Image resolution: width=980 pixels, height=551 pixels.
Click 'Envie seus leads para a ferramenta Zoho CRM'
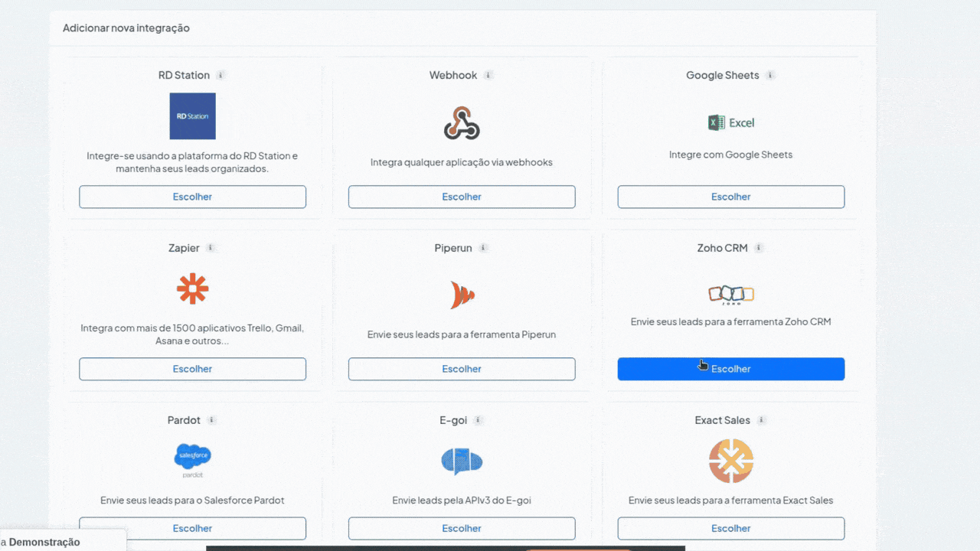tap(731, 322)
